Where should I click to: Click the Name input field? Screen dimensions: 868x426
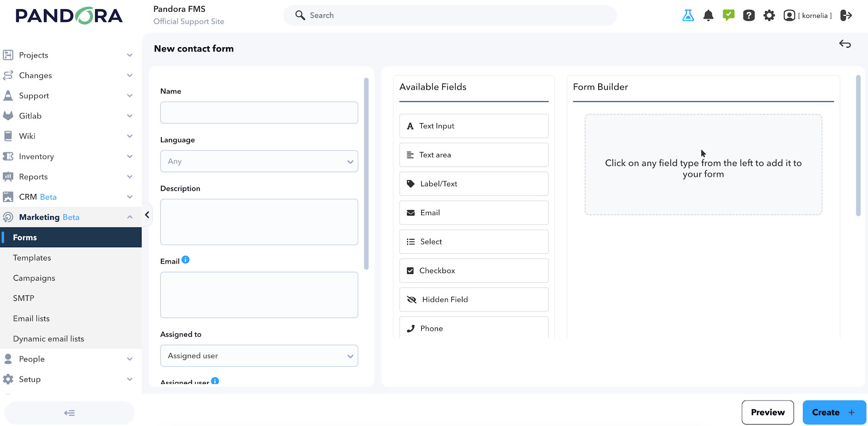pos(259,113)
